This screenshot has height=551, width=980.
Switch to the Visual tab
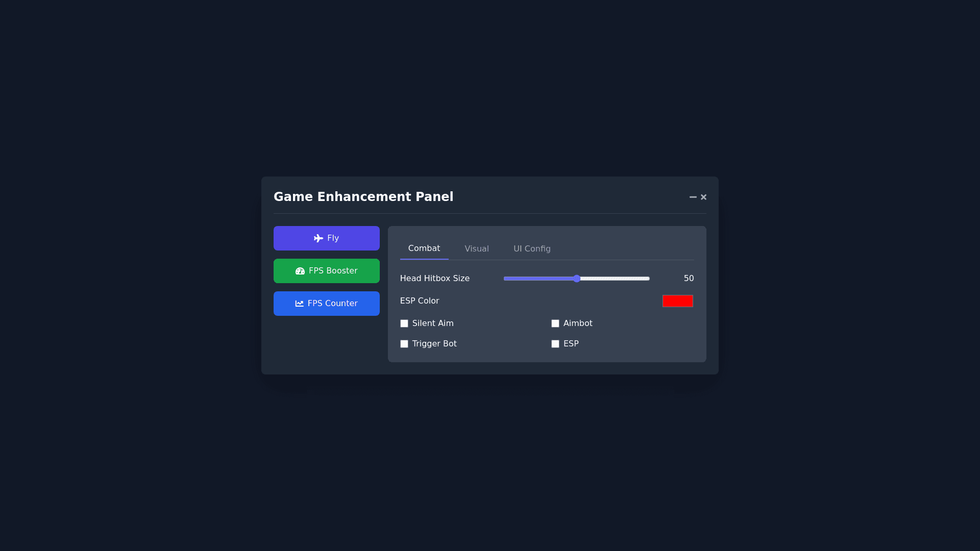477,249
